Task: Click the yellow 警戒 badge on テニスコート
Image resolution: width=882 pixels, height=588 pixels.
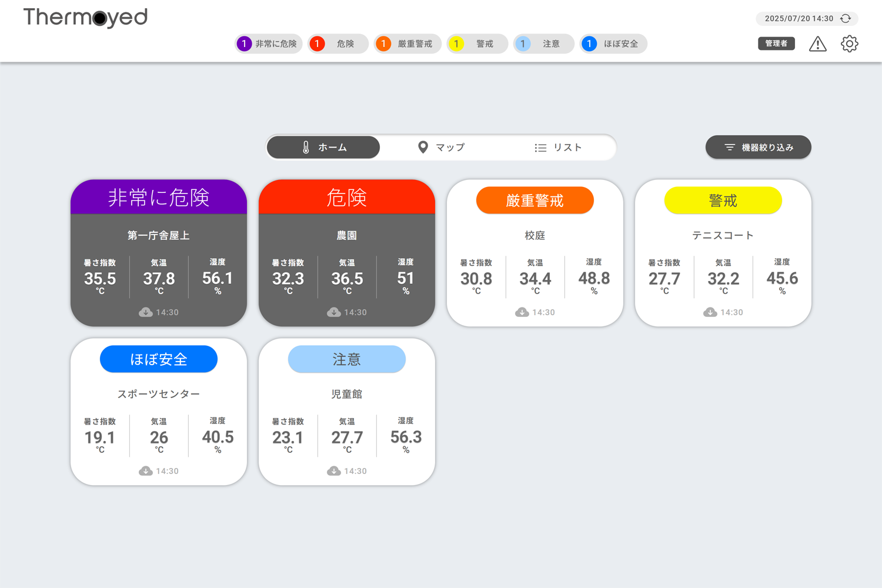Action: coord(723,201)
